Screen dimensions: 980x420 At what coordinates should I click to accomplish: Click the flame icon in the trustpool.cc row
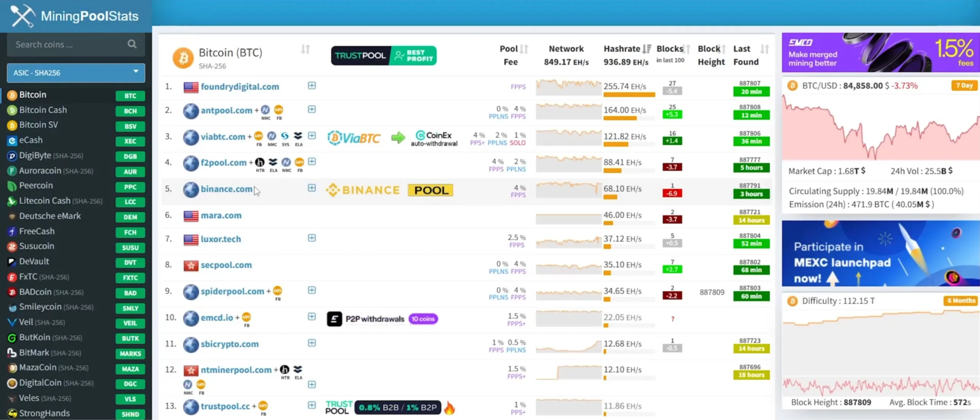pos(449,408)
